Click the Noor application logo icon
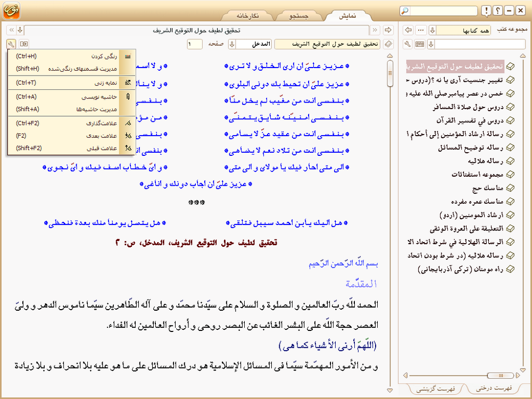This screenshot has height=399, width=532. [11, 10]
